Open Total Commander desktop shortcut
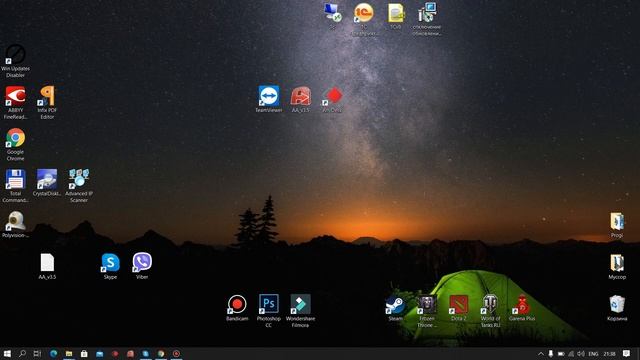Image resolution: width=640 pixels, height=360 pixels. 16,186
